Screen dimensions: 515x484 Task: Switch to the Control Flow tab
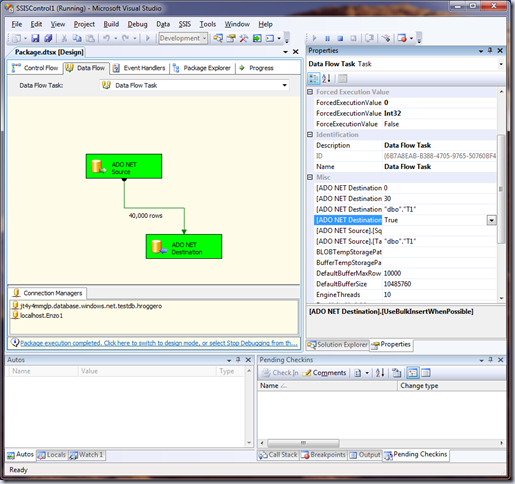tap(35, 68)
